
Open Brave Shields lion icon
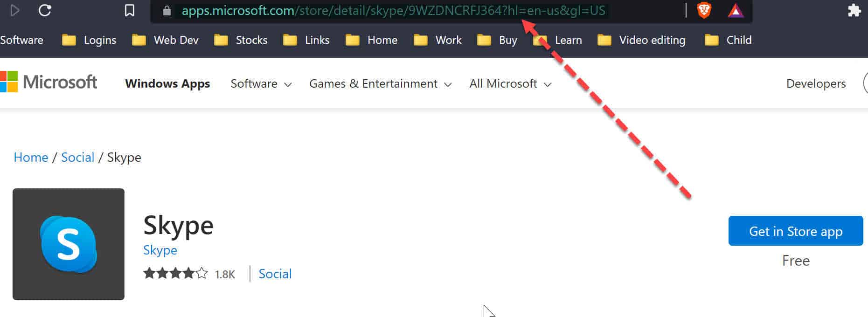tap(704, 10)
